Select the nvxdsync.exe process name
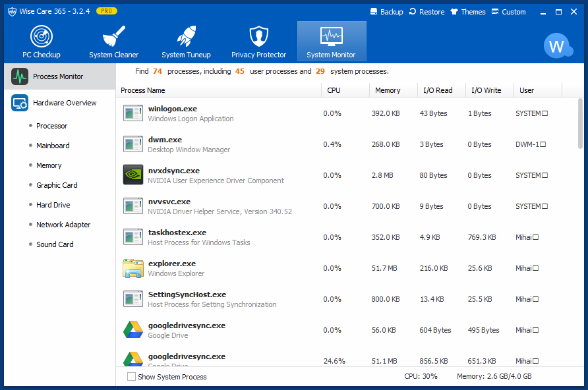Screen dimensions: 588x390 tap(174, 171)
